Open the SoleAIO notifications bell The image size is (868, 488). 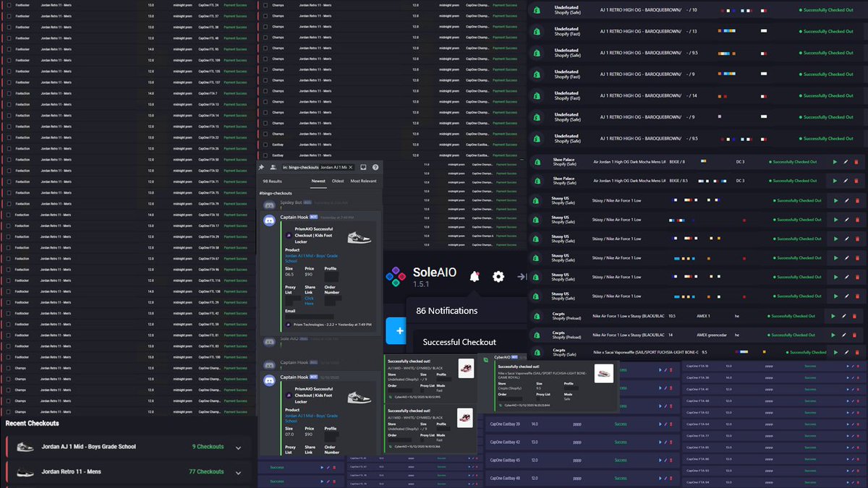[x=475, y=276]
